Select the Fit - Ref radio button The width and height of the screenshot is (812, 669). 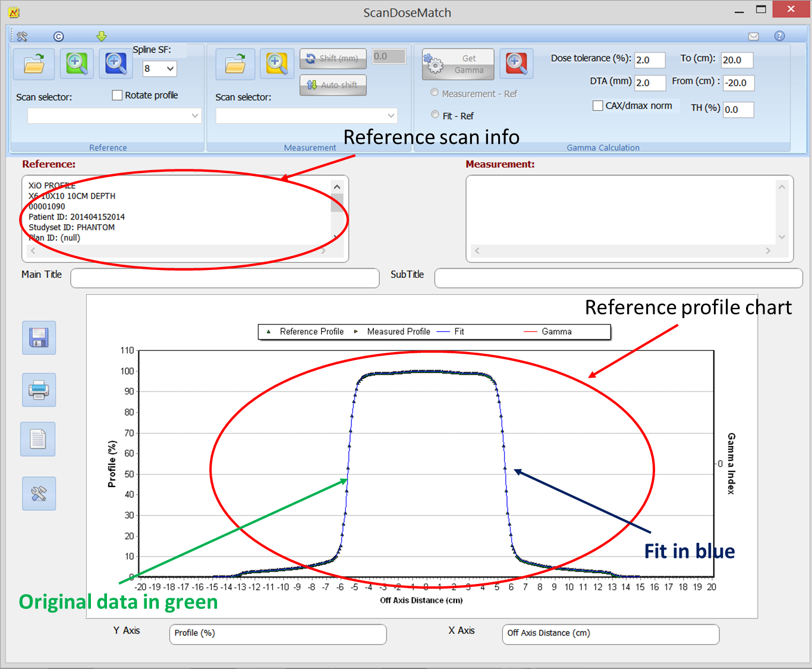click(x=435, y=115)
